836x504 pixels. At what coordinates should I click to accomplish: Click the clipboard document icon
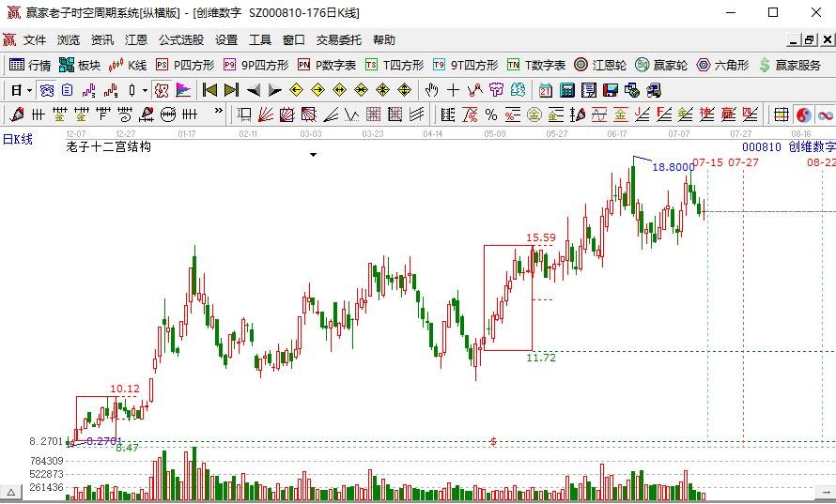[x=68, y=91]
